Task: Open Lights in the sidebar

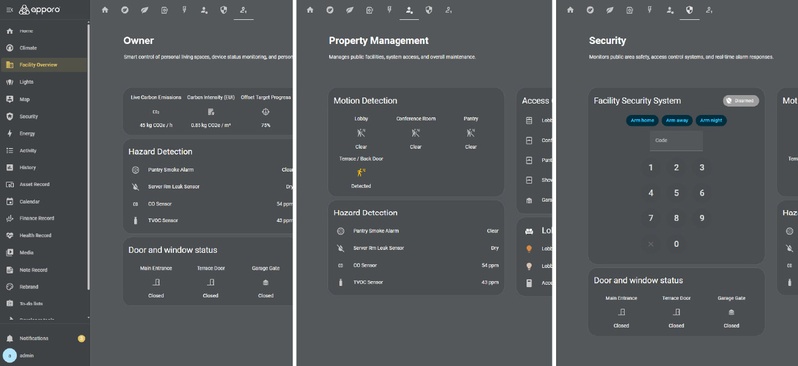Action: tap(44, 82)
